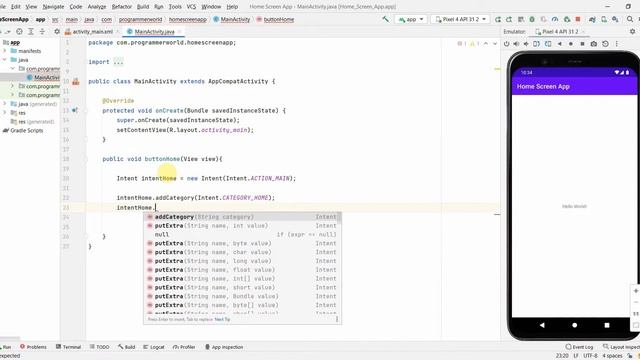The height and width of the screenshot is (360, 640).
Task: Open the Tools menu
Action: 175,7
